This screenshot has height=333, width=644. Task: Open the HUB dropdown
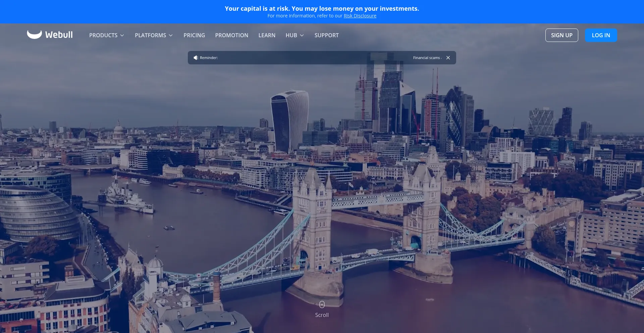click(x=294, y=35)
